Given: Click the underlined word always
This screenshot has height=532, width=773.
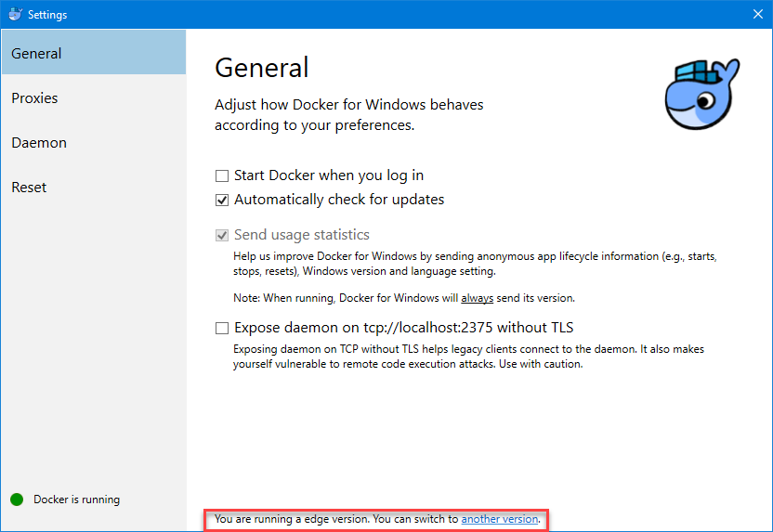Looking at the screenshot, I should (x=478, y=298).
